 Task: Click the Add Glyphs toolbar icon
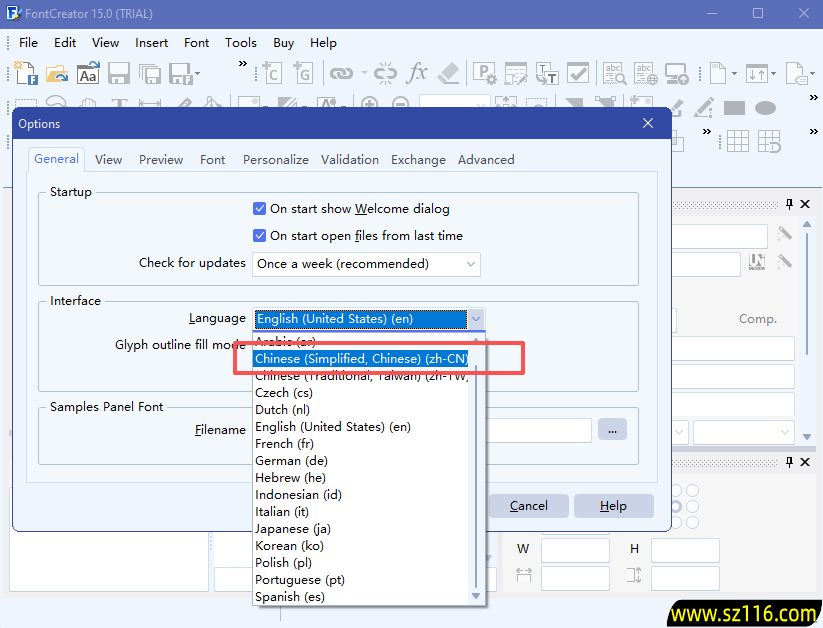tap(302, 73)
